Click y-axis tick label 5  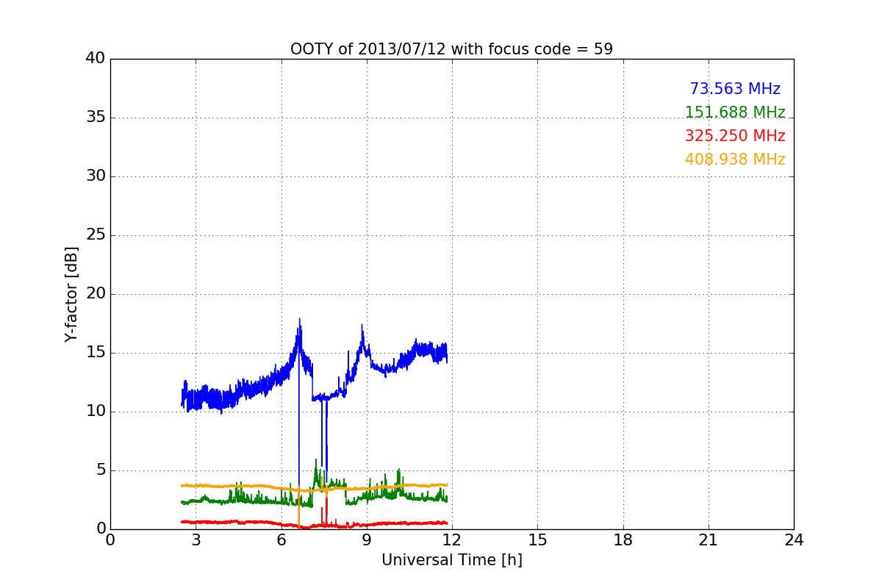101,470
